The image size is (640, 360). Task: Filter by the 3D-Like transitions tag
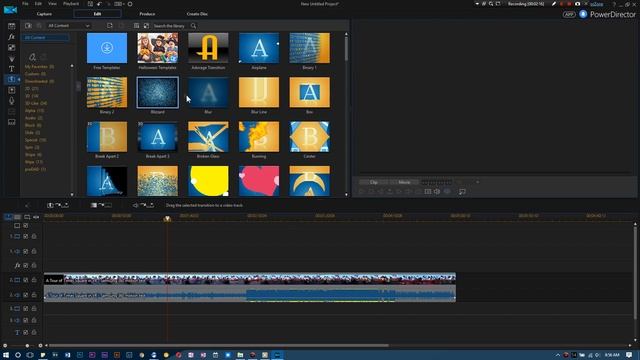[x=36, y=103]
